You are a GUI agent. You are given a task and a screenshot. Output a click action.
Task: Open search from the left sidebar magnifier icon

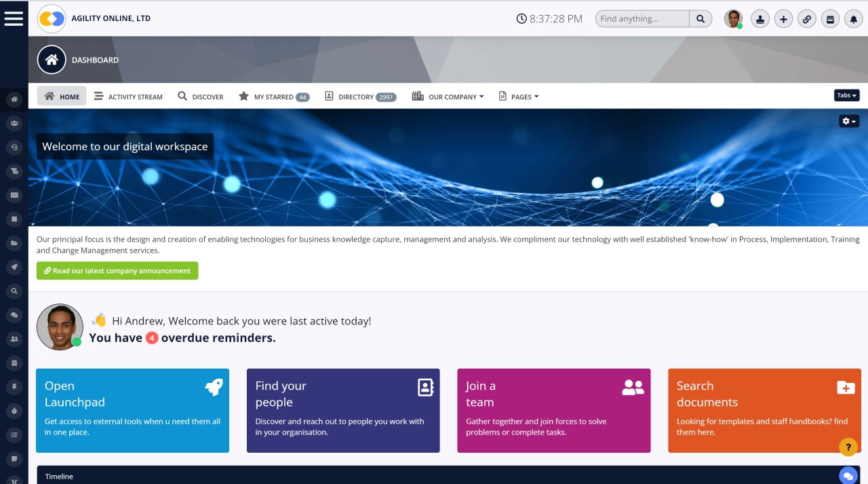(x=14, y=291)
